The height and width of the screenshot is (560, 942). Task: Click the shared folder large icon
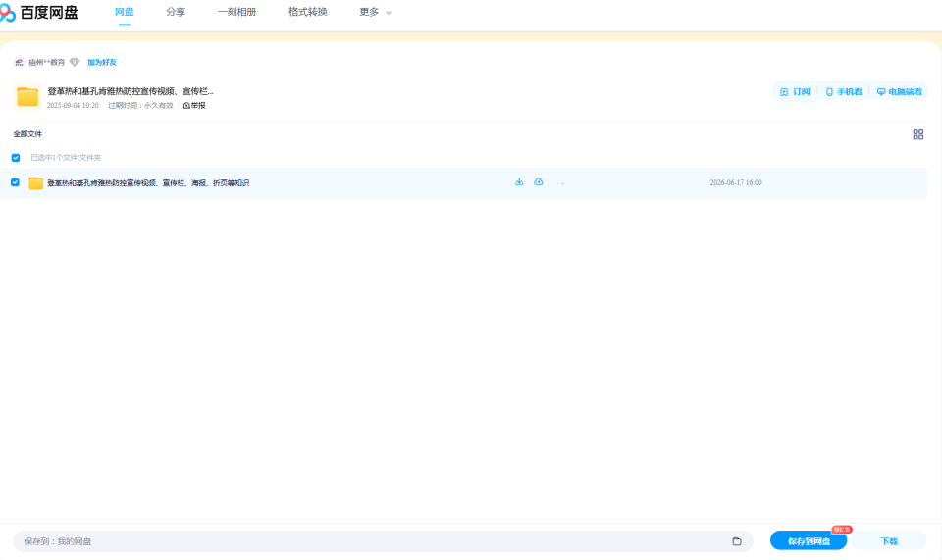[27, 97]
